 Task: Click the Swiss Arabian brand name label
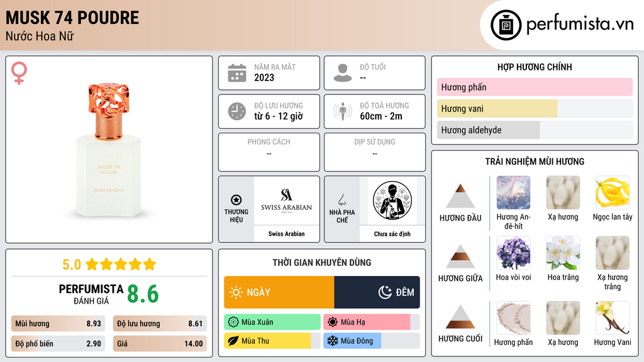tap(286, 234)
